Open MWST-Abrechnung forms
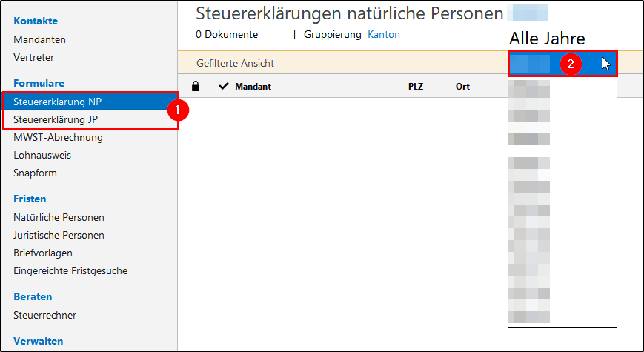644x352 pixels. click(x=58, y=138)
